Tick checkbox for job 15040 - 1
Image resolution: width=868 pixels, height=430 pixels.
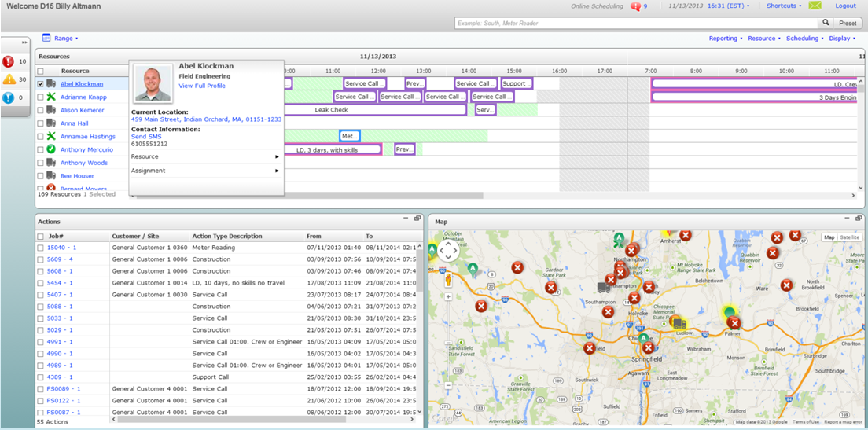click(41, 248)
